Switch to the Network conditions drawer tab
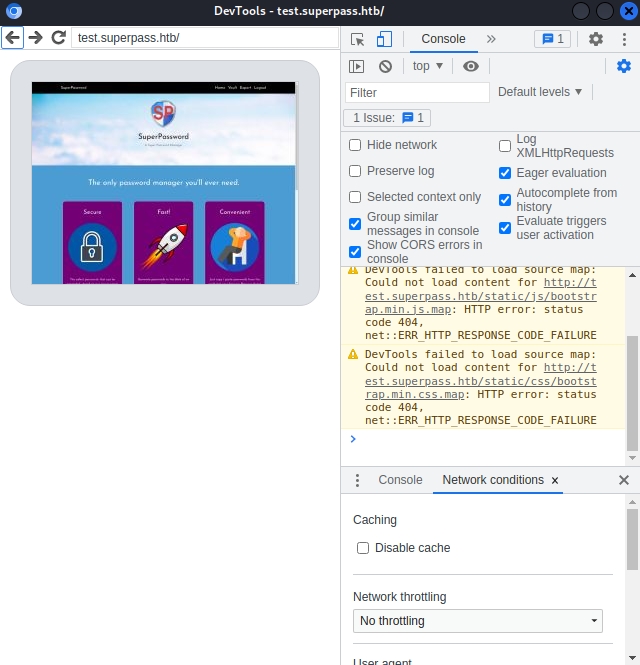Image resolution: width=640 pixels, height=665 pixels. pos(492,480)
